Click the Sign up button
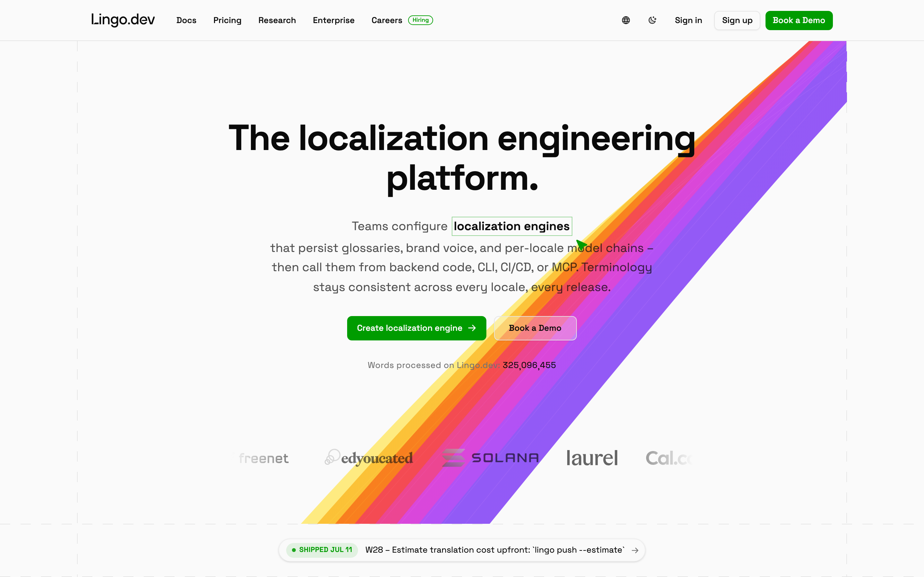 click(737, 20)
